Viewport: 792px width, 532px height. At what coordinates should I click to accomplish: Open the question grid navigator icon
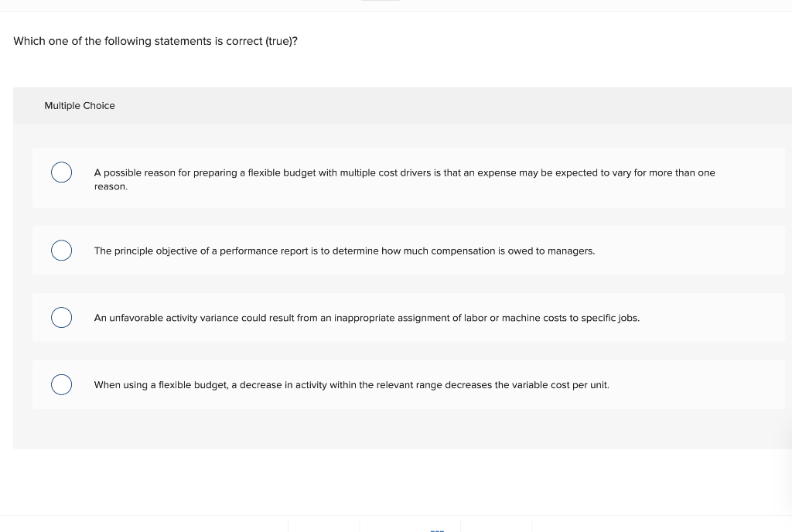click(x=437, y=530)
